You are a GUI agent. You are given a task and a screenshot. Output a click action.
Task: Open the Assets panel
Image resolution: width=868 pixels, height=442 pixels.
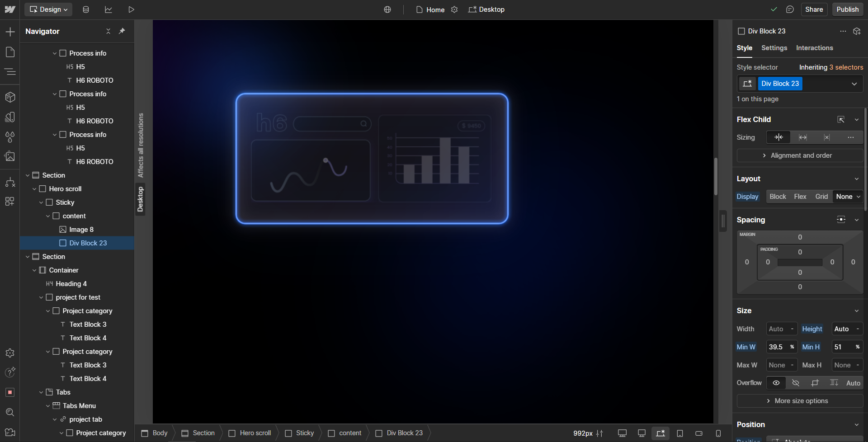pos(9,156)
